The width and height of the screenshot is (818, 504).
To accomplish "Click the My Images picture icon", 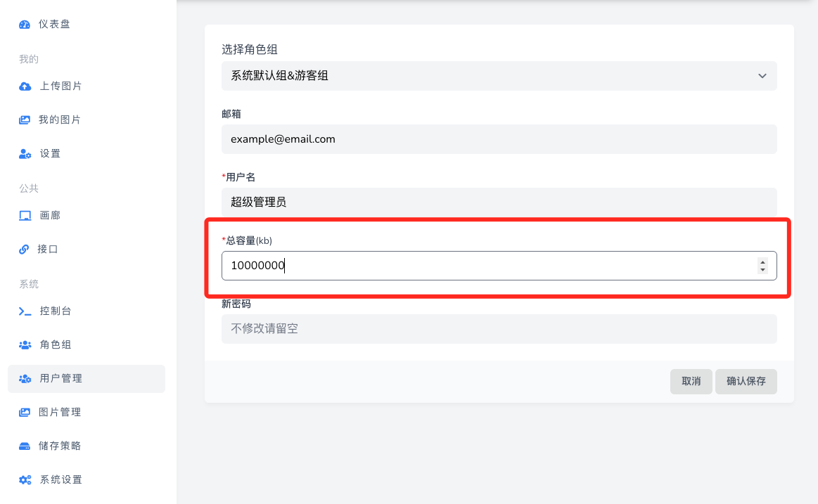I will (x=25, y=120).
